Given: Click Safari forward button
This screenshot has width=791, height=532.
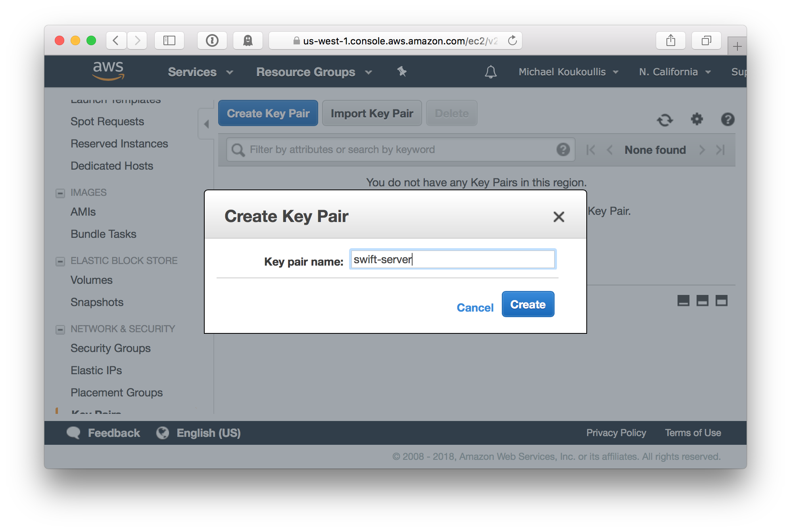Looking at the screenshot, I should 137,40.
